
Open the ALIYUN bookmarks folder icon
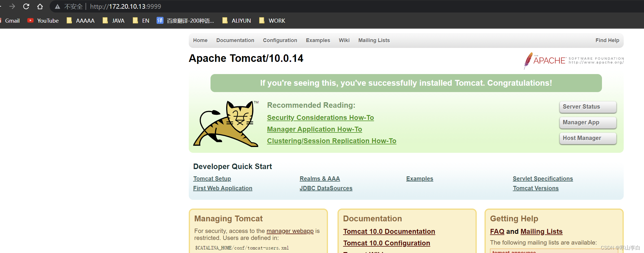click(225, 20)
